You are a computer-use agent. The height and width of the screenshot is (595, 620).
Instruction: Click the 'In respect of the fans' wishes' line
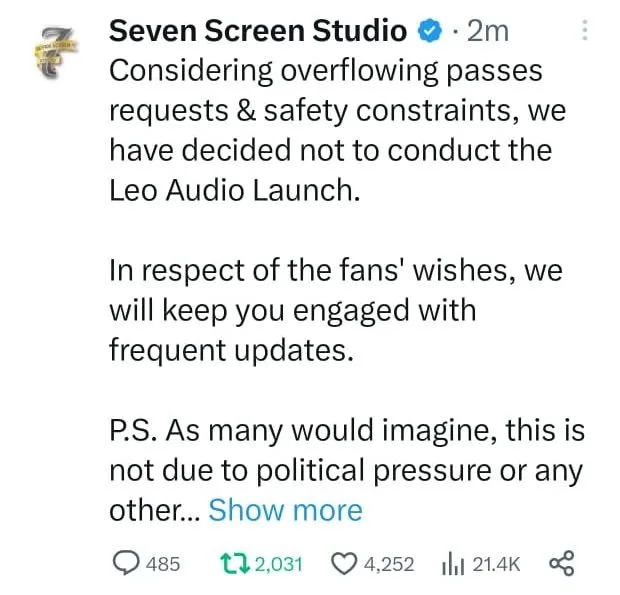point(336,270)
